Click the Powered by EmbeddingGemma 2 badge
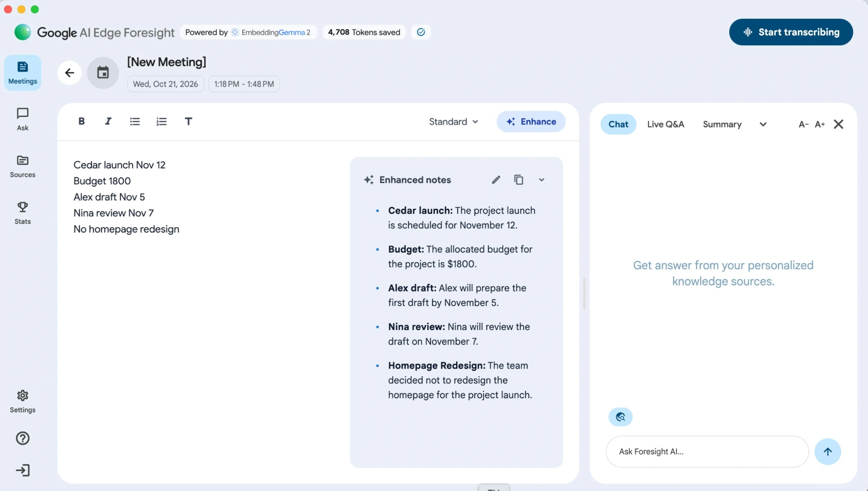Viewport: 868px width, 491px height. tap(248, 32)
